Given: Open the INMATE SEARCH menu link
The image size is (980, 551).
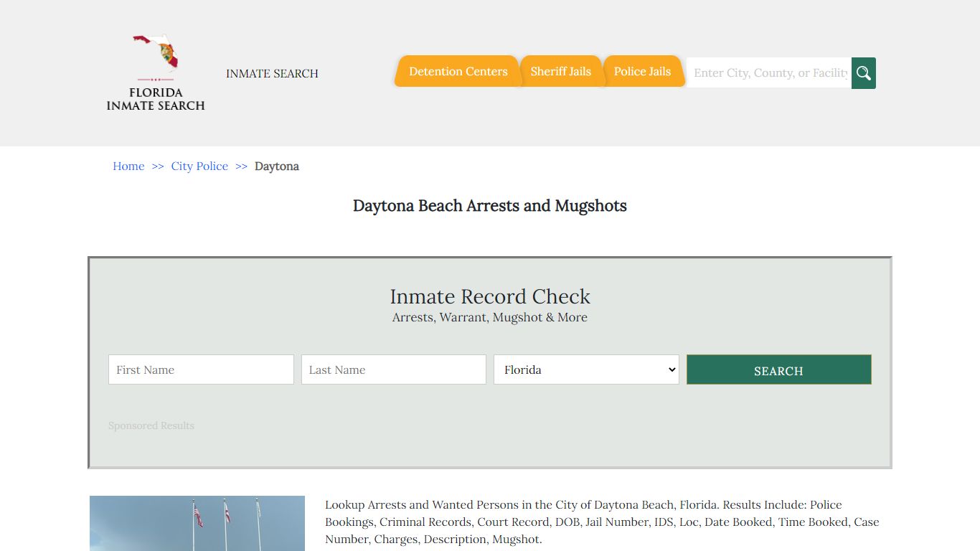Looking at the screenshot, I should click(x=272, y=73).
